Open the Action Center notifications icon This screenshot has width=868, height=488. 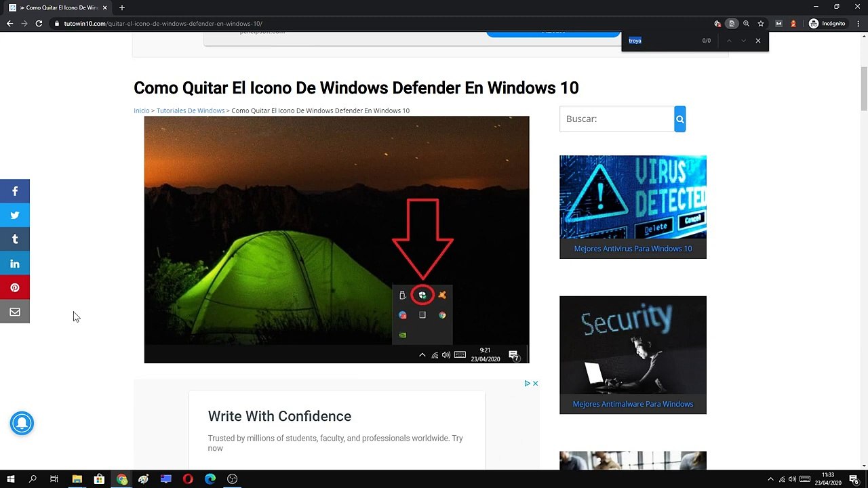[x=854, y=479]
